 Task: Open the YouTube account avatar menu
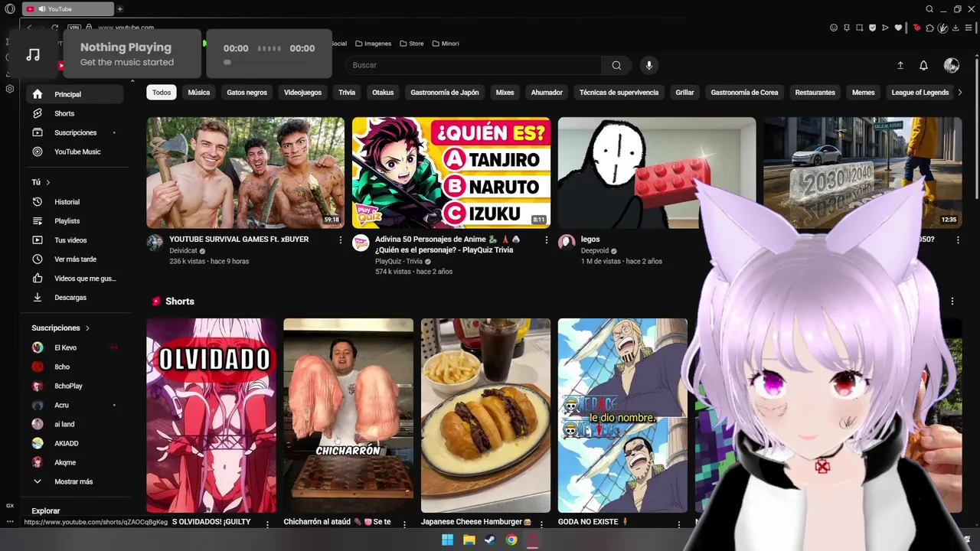click(952, 66)
